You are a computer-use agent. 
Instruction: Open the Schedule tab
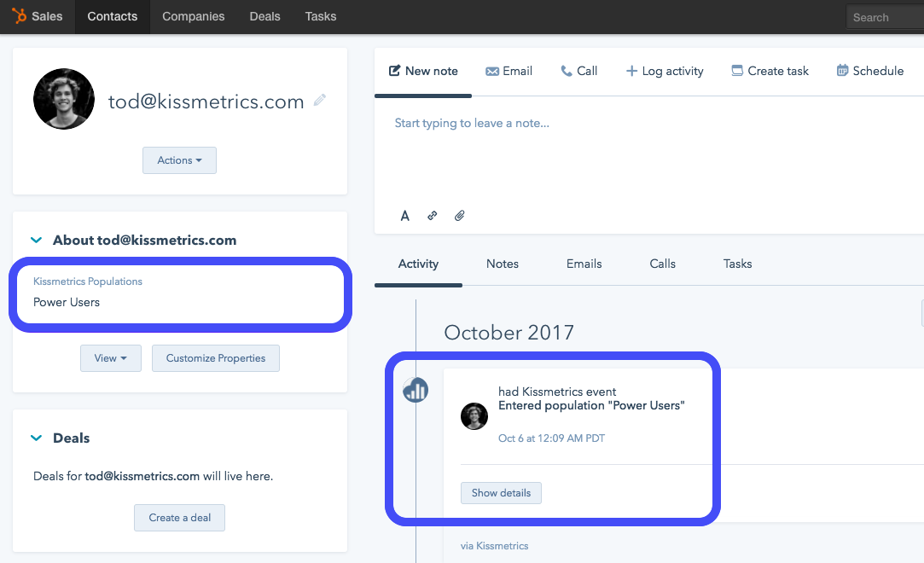pos(869,72)
